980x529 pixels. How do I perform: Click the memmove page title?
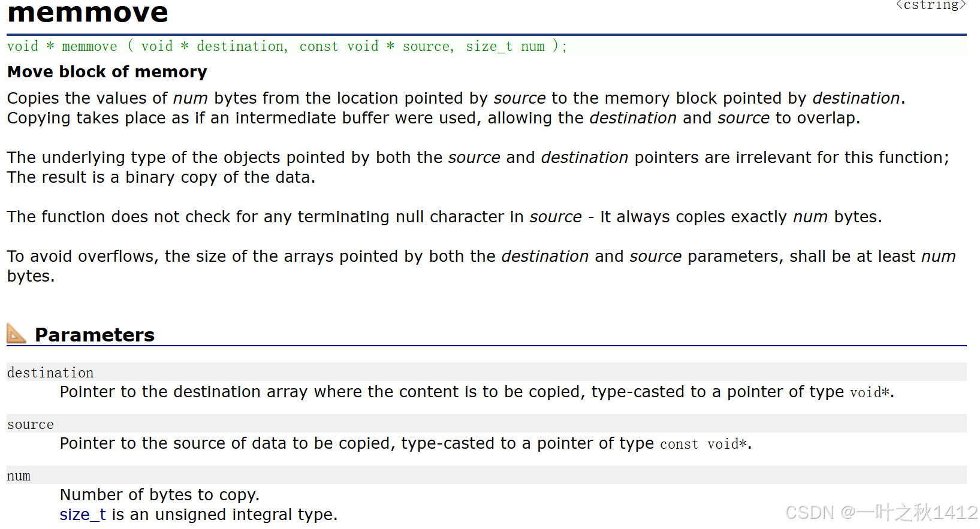click(x=88, y=13)
